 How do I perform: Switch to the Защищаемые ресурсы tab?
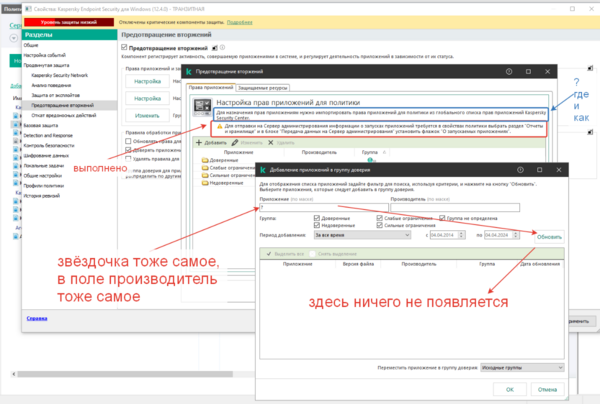263,88
